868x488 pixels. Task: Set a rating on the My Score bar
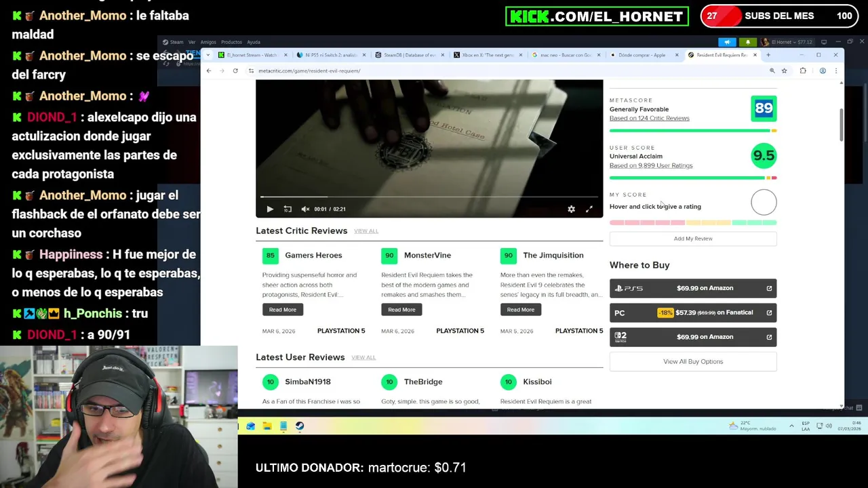693,222
